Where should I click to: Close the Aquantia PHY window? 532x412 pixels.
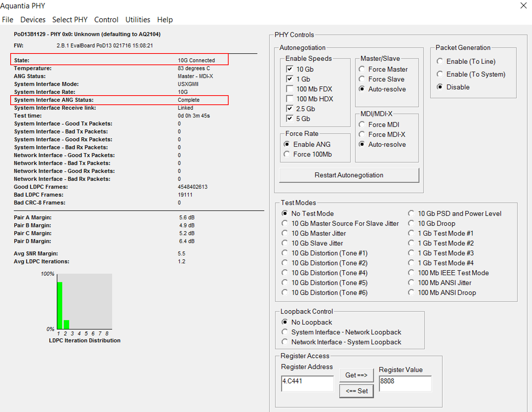[x=524, y=5]
